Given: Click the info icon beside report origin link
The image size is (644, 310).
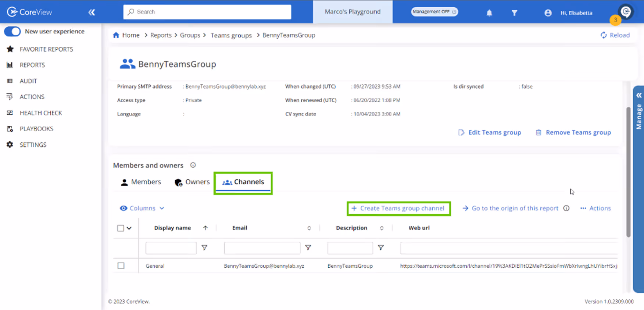Looking at the screenshot, I should click(x=566, y=208).
